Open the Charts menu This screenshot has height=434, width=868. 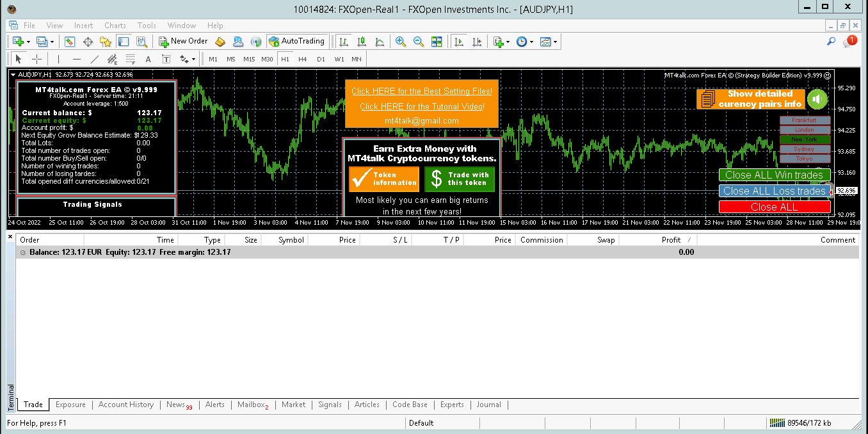point(115,26)
